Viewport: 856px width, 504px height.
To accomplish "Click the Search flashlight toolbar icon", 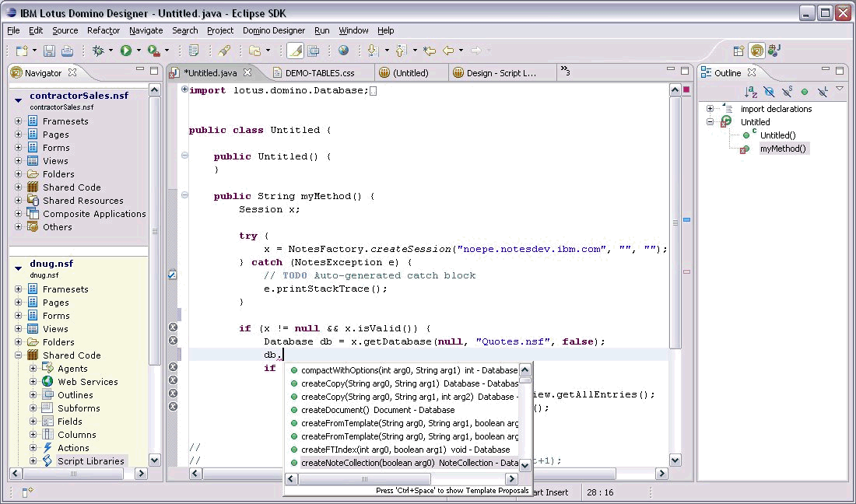I will click(224, 51).
